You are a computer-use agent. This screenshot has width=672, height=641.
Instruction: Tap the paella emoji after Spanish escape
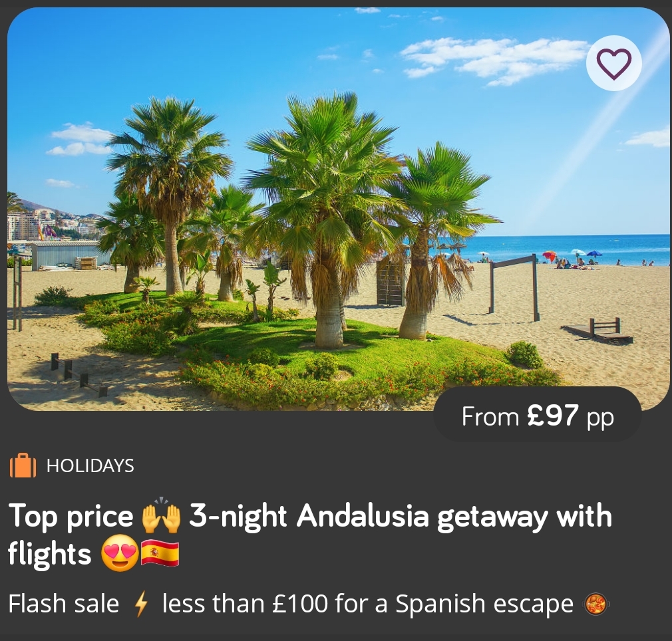coord(595,604)
